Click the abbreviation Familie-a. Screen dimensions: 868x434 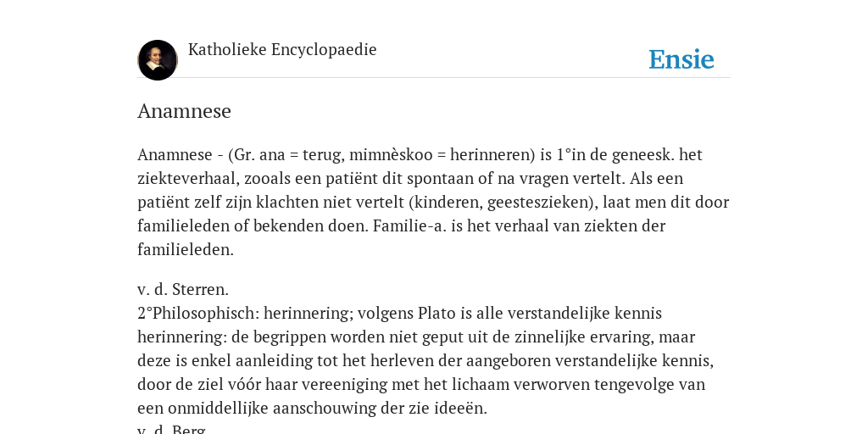[x=409, y=225]
